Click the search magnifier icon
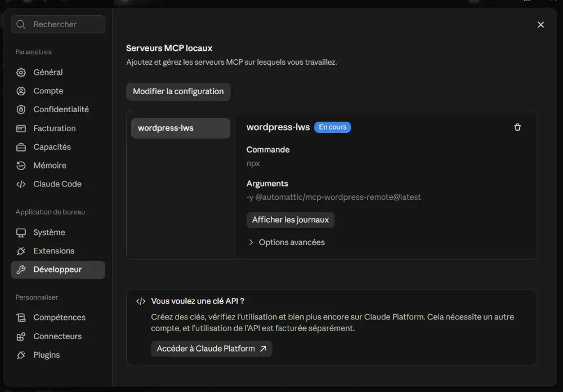This screenshot has height=392, width=563. (x=21, y=24)
